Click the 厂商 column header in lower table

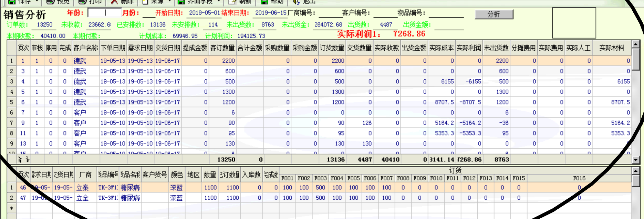pyautogui.click(x=85, y=175)
